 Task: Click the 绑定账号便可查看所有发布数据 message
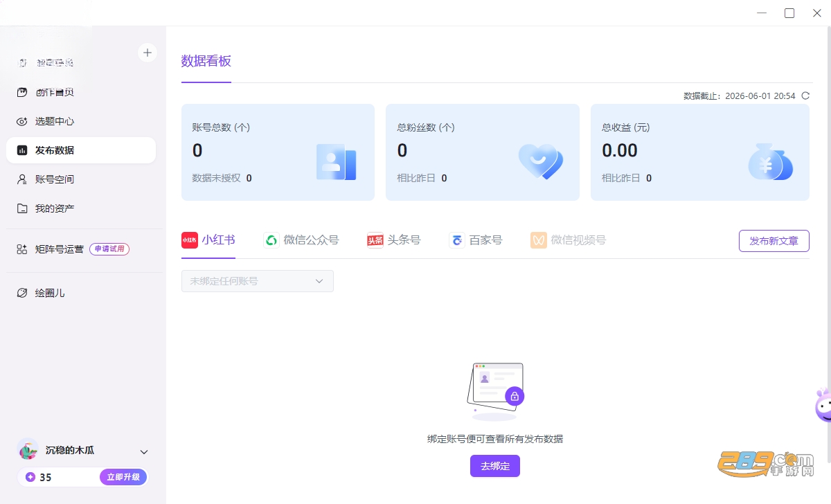pyautogui.click(x=495, y=439)
